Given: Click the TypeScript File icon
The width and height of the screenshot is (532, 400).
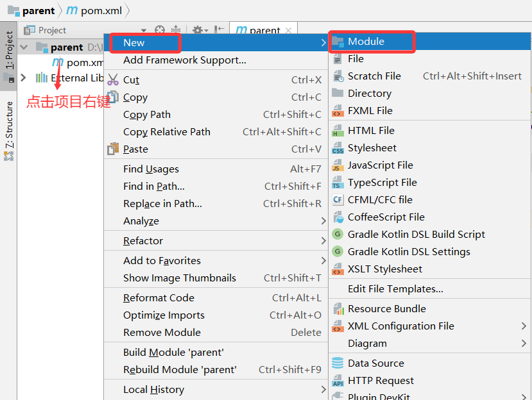Looking at the screenshot, I should click(x=338, y=183).
